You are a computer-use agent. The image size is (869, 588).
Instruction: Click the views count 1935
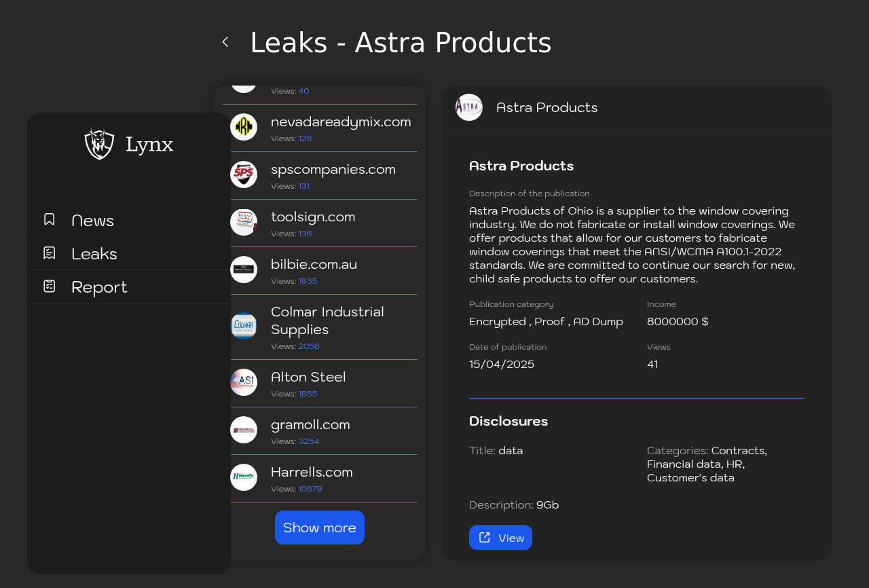coord(308,281)
